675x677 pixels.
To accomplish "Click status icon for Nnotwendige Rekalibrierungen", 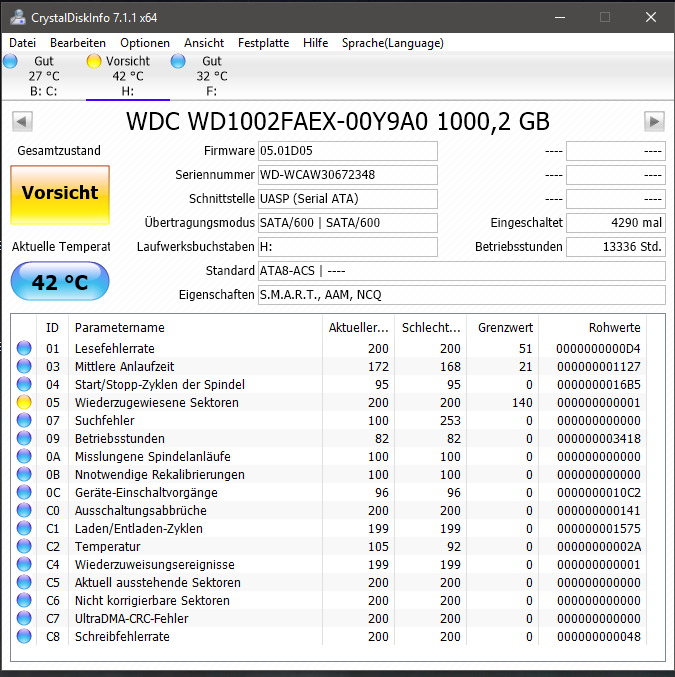I will coord(24,474).
